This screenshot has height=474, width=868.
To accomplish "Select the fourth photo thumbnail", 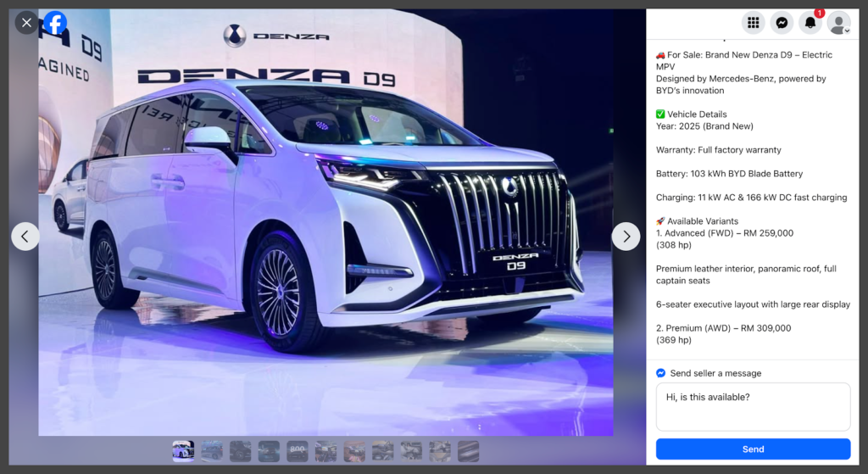I will [x=269, y=451].
